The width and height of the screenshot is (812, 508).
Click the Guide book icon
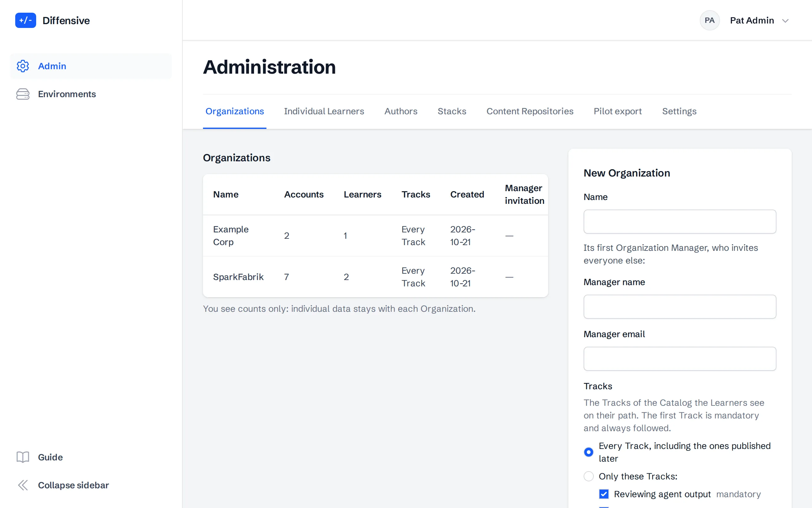tap(23, 457)
